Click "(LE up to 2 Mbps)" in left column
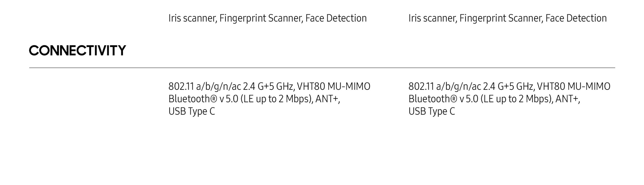This screenshot has width=644, height=185. 277,99
